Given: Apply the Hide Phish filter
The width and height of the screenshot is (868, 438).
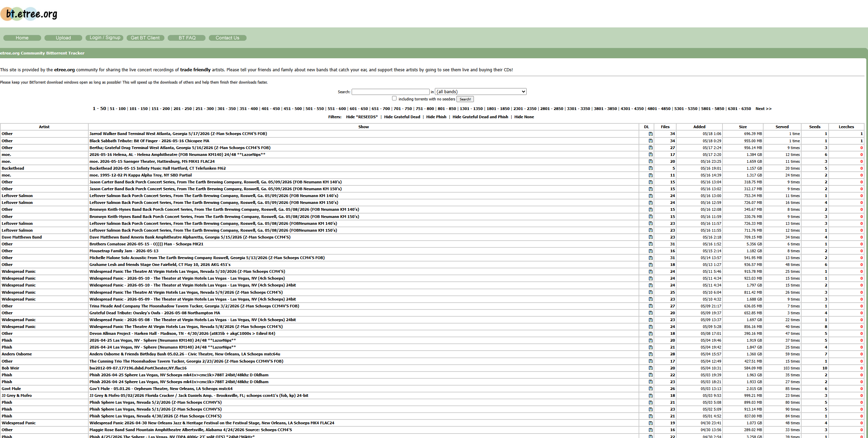Looking at the screenshot, I should pyautogui.click(x=436, y=117).
